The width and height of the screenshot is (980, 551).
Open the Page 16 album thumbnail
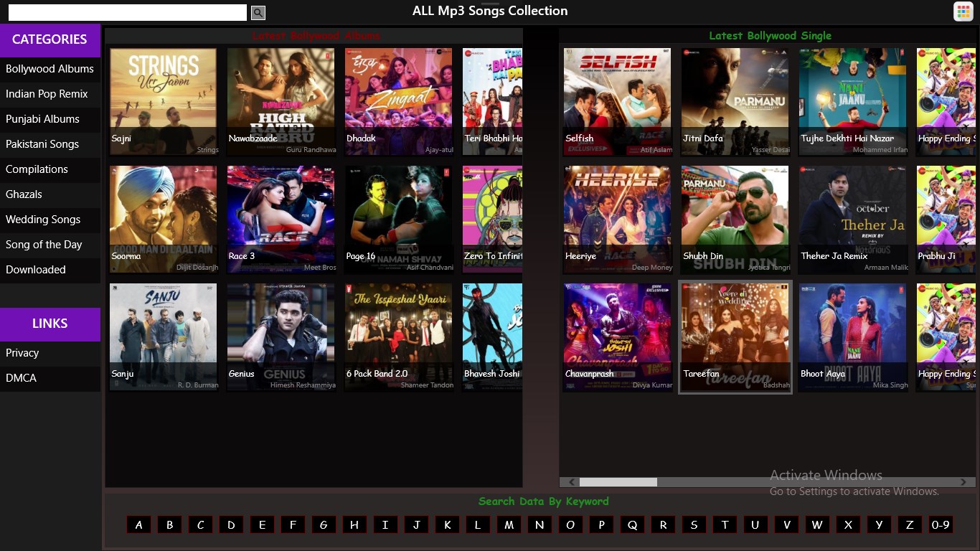pyautogui.click(x=399, y=220)
